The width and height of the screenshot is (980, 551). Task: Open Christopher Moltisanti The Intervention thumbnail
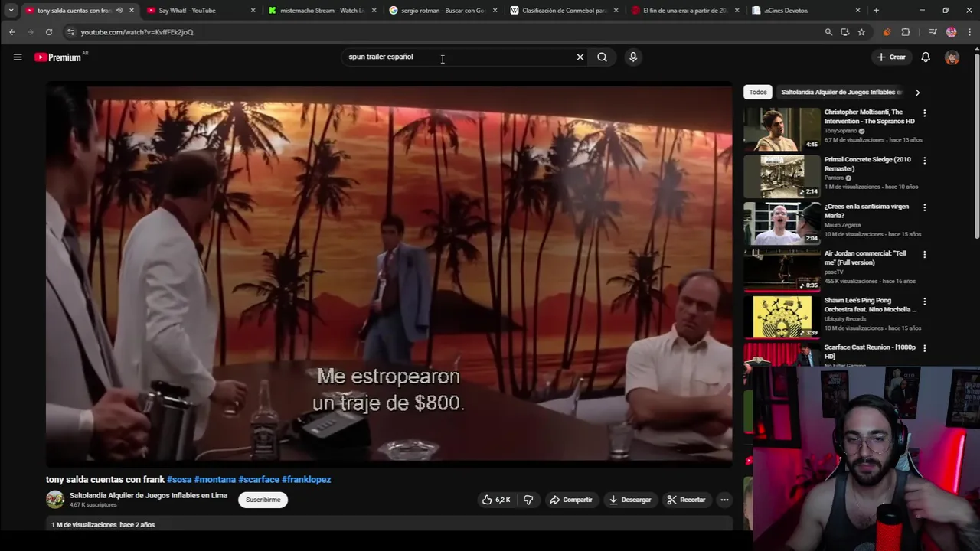click(782, 129)
